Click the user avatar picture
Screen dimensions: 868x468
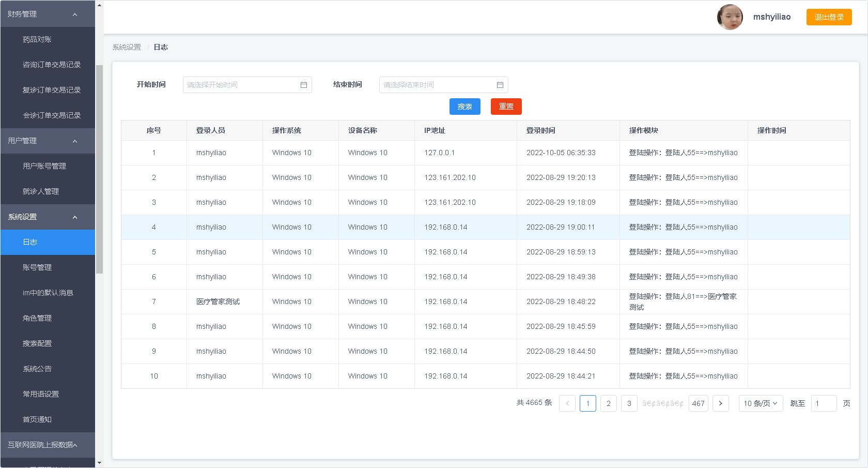click(x=730, y=17)
